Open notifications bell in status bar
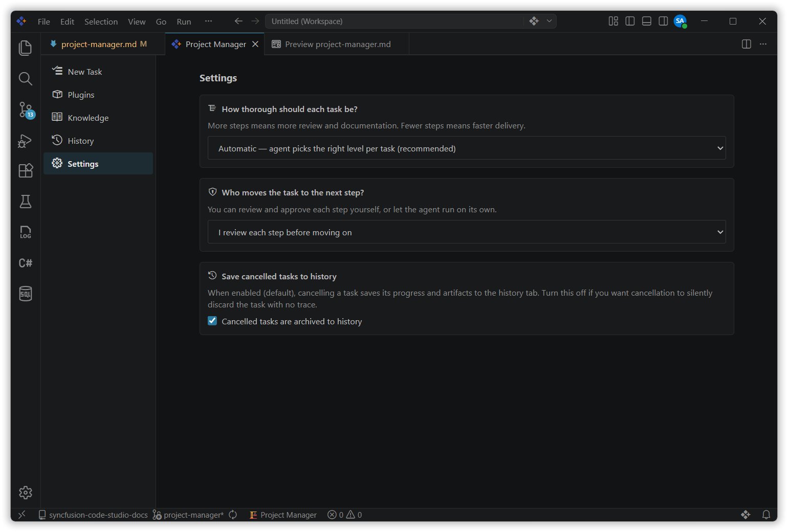The width and height of the screenshot is (788, 532). point(766,515)
